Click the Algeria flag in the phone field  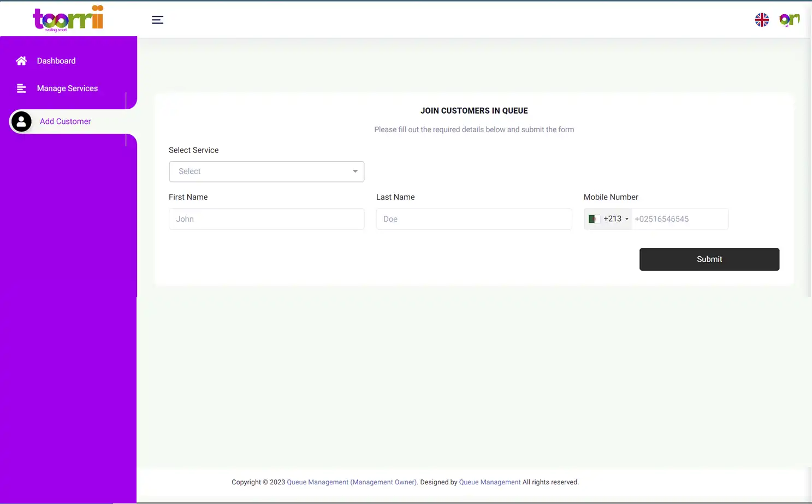tap(594, 219)
